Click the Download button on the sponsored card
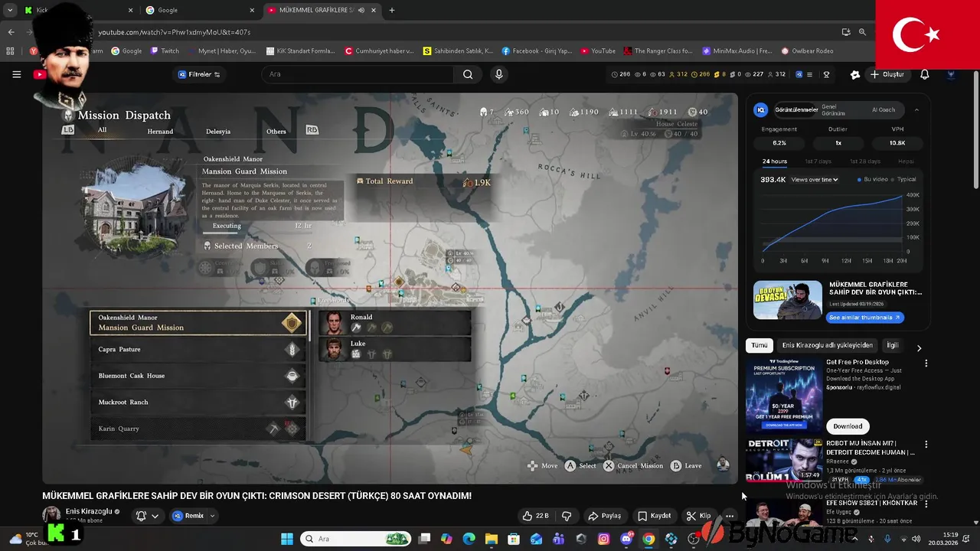 pos(847,426)
